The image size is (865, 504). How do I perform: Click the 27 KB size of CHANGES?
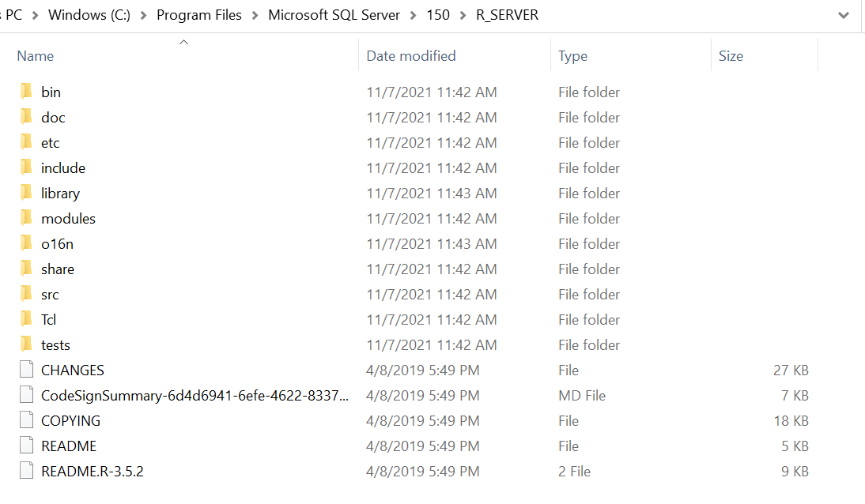(x=791, y=370)
